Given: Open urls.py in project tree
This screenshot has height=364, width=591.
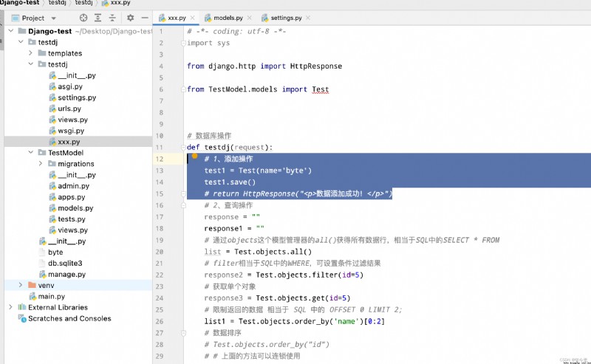Looking at the screenshot, I should pos(69,108).
